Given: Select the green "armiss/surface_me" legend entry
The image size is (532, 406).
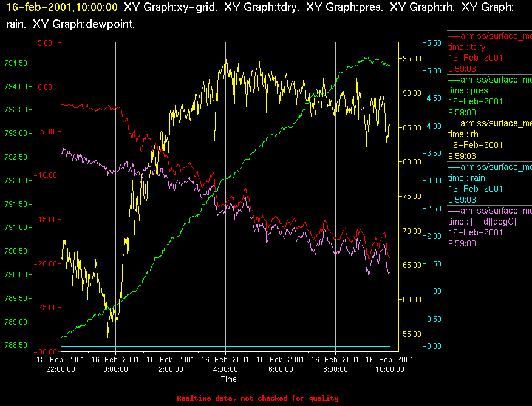Looking at the screenshot, I should point(490,80).
